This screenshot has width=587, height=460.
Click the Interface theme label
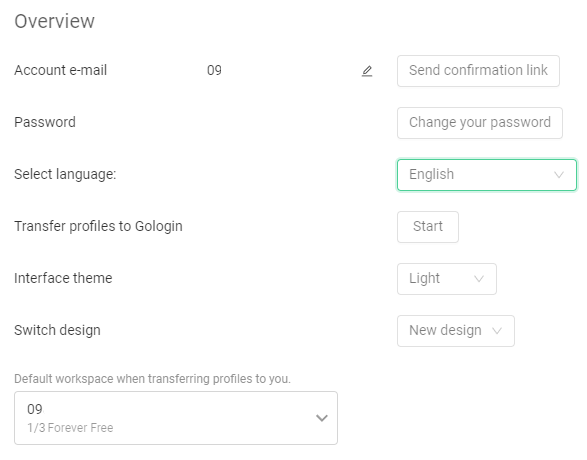coord(63,278)
